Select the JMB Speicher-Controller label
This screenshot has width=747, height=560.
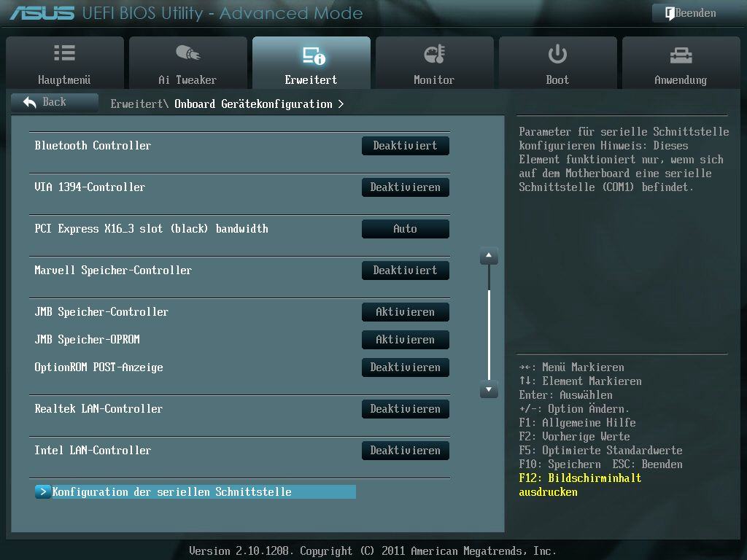101,312
